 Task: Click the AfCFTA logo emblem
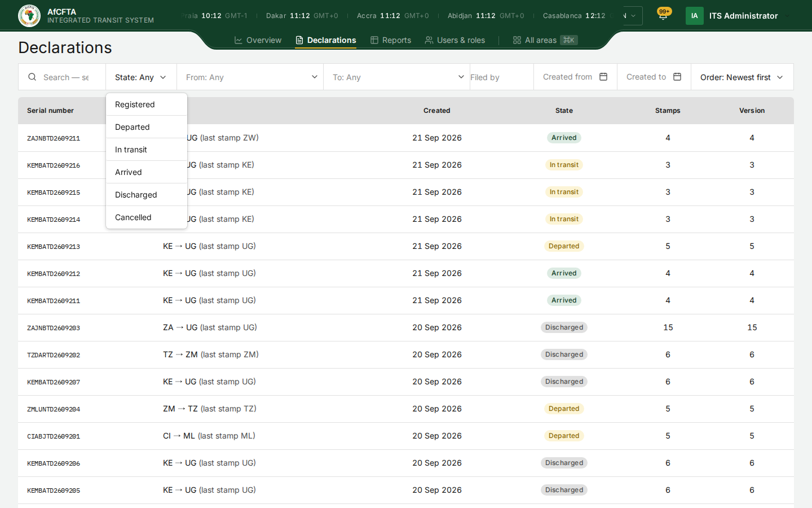(x=29, y=16)
